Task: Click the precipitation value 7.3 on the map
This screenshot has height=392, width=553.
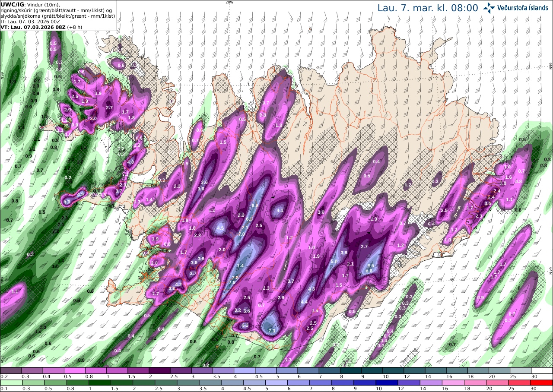Action: [x=272, y=331]
